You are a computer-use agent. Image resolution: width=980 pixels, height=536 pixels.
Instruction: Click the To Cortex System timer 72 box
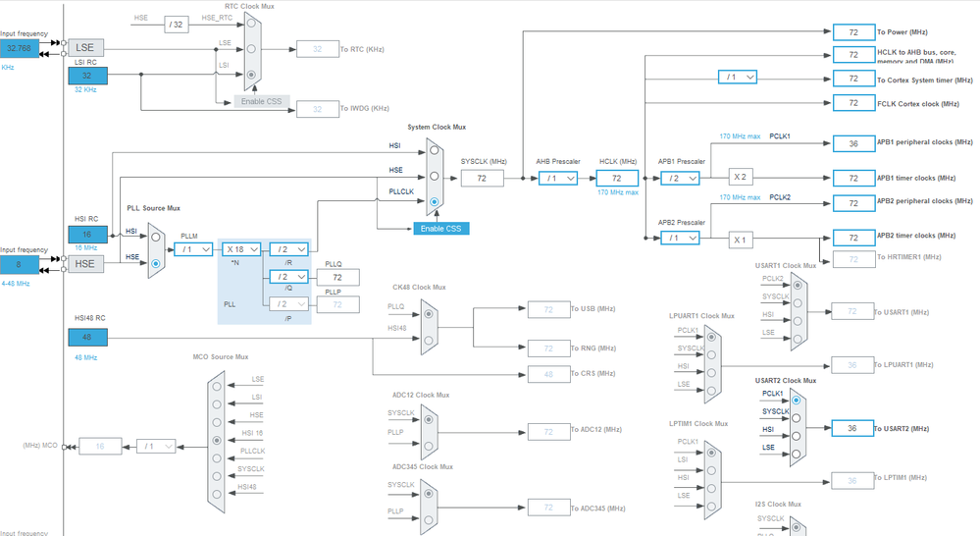(853, 79)
